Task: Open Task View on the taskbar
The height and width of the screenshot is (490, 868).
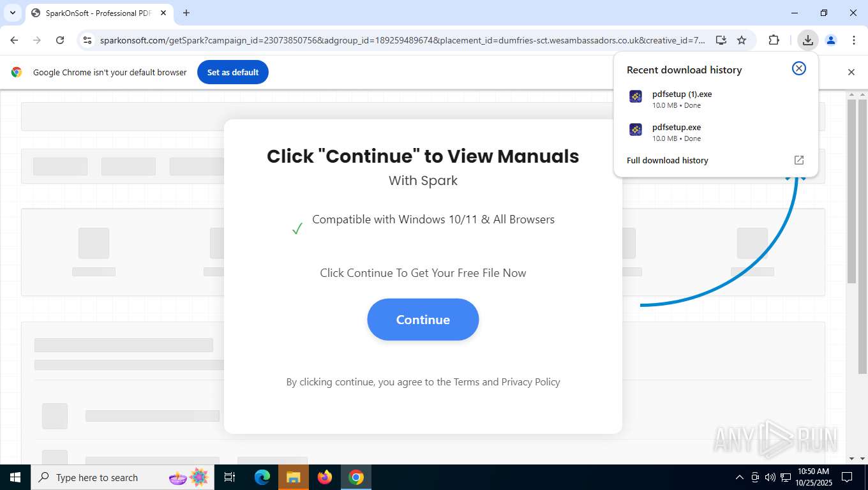Action: (x=230, y=477)
